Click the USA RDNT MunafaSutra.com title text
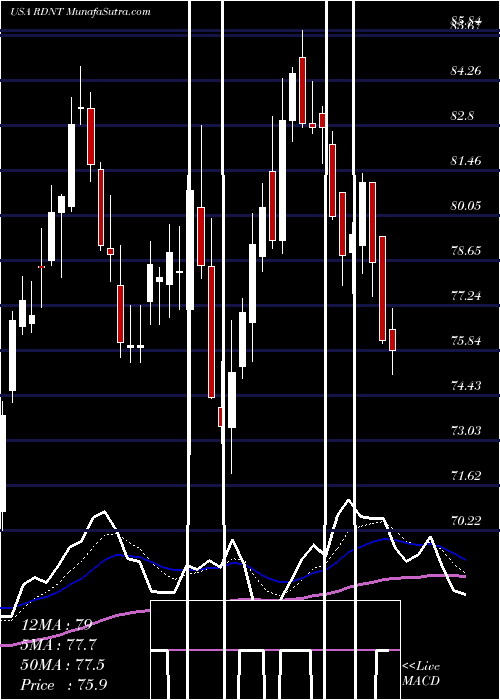The width and height of the screenshot is (500, 700). tap(80, 12)
